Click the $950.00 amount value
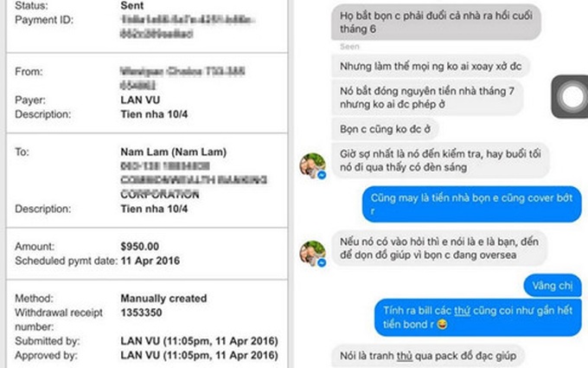This screenshot has height=368, width=588. (x=140, y=246)
